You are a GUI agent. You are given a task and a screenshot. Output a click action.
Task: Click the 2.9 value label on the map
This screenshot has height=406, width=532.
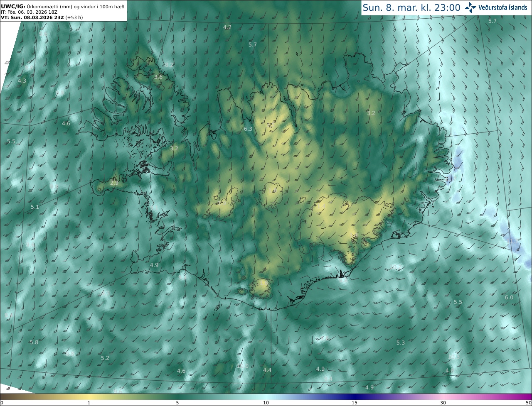[x=114, y=183]
